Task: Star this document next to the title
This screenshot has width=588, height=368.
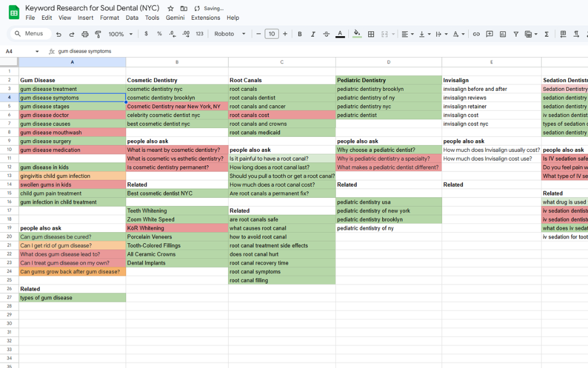Action: tap(171, 8)
